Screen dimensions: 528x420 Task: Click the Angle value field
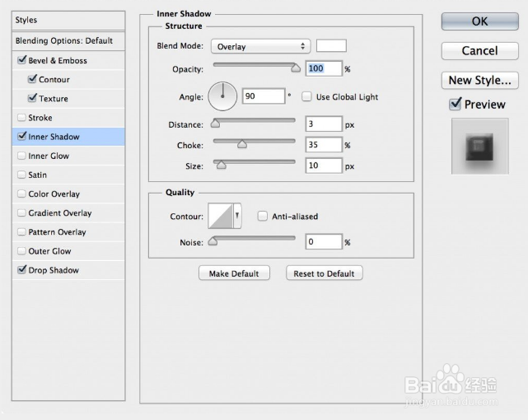pos(264,96)
